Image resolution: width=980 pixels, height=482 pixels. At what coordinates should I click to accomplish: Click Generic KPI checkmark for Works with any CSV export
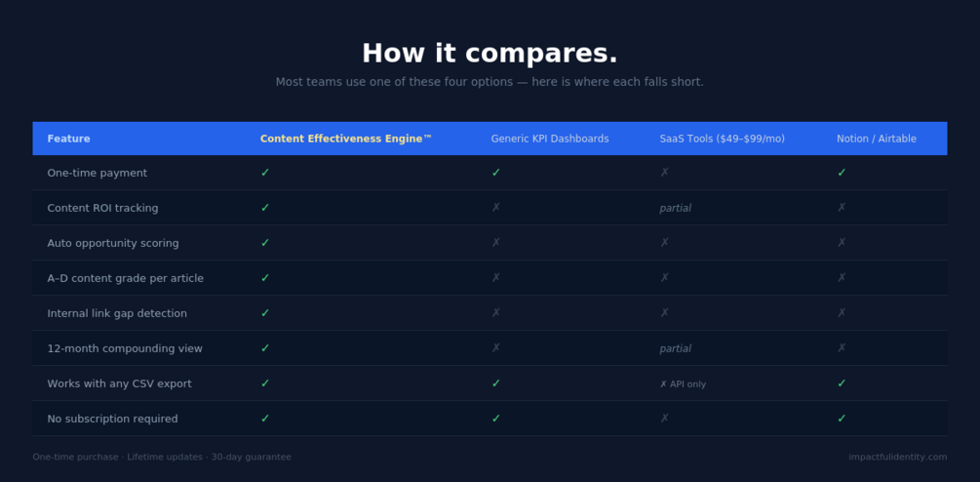click(x=495, y=383)
